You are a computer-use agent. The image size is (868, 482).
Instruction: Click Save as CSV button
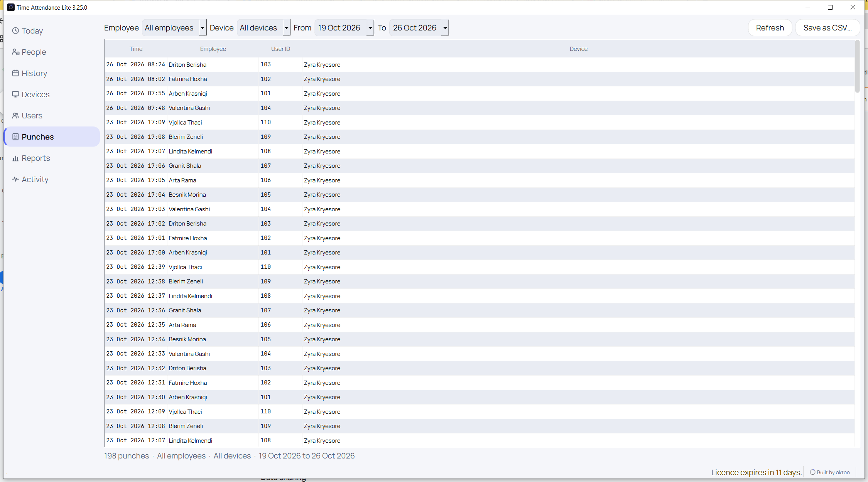(827, 28)
